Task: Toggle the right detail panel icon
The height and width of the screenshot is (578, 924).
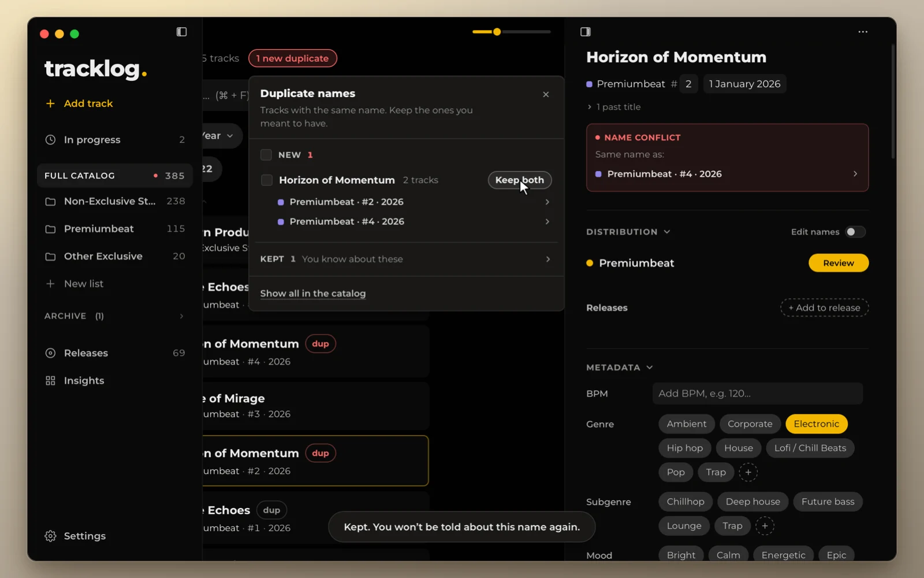Action: [x=585, y=32]
